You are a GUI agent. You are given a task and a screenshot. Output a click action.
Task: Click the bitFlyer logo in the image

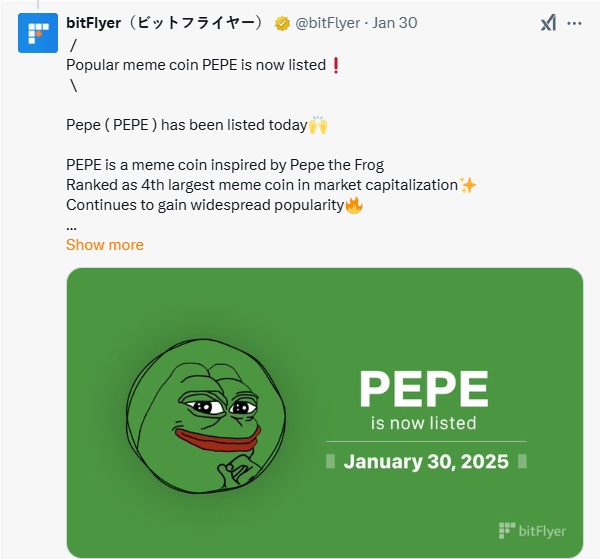click(x=532, y=530)
